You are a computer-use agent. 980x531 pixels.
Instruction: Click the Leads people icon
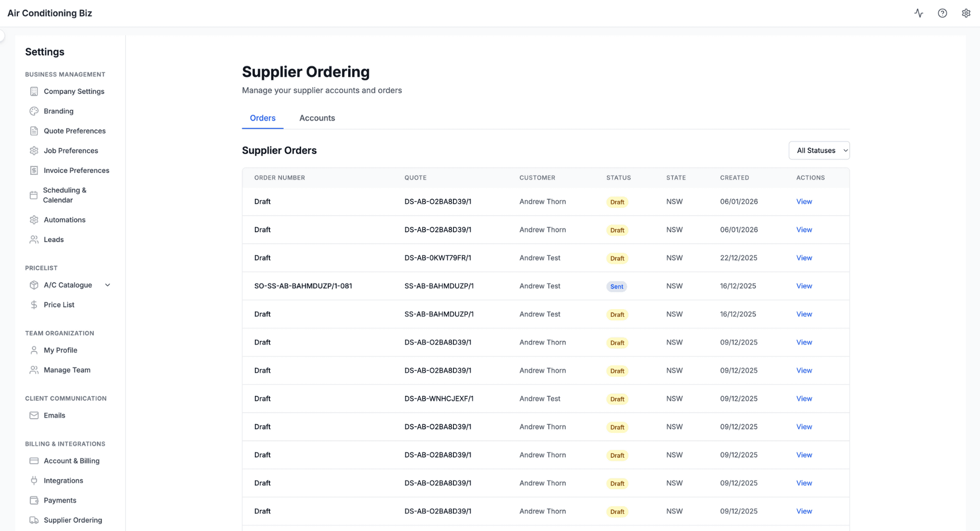(34, 239)
